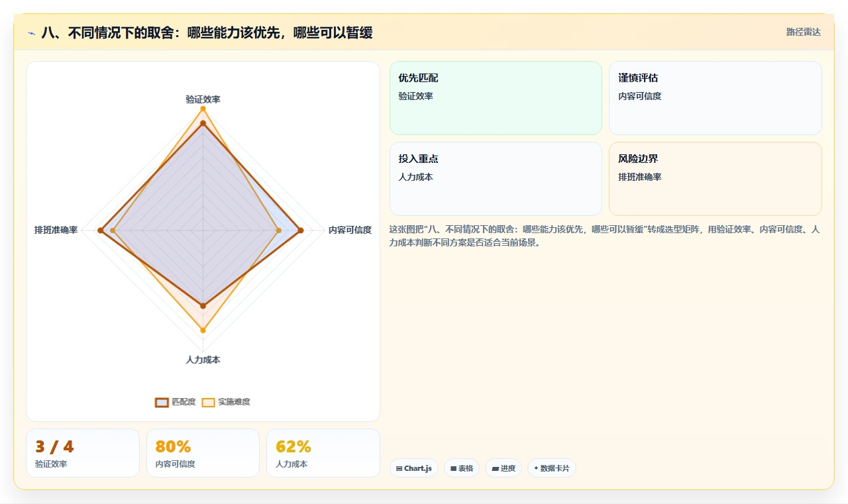Click the 人力成本 radar axis label
The image size is (848, 504).
203,360
